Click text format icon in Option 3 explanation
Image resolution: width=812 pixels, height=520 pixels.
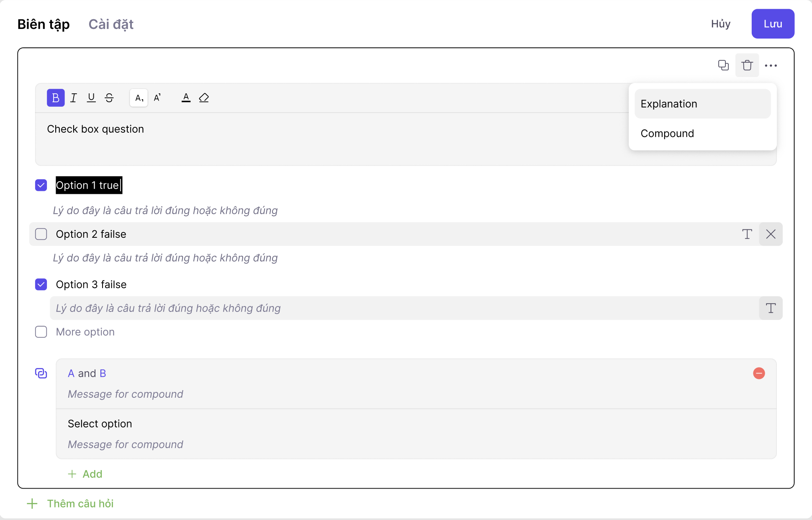(771, 308)
